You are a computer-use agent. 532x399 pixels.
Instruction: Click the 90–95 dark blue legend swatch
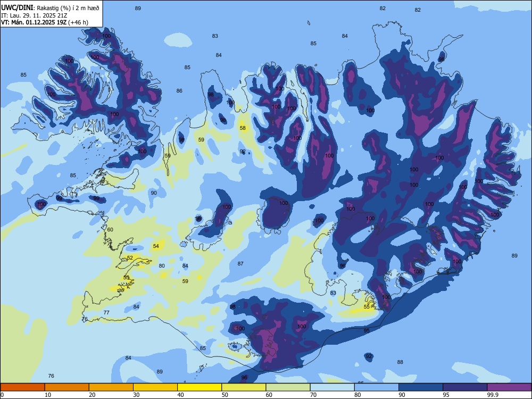coord(421,387)
